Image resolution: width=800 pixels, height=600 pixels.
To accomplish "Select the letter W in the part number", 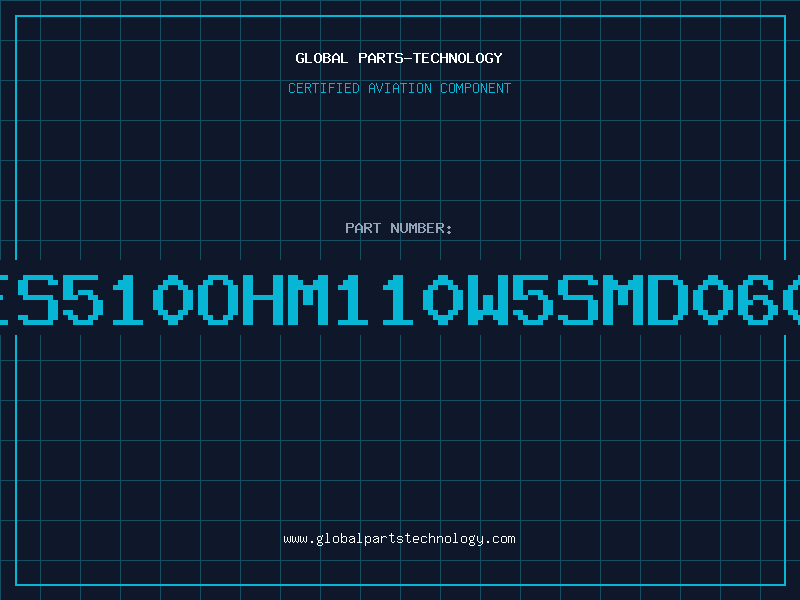I will (x=488, y=300).
